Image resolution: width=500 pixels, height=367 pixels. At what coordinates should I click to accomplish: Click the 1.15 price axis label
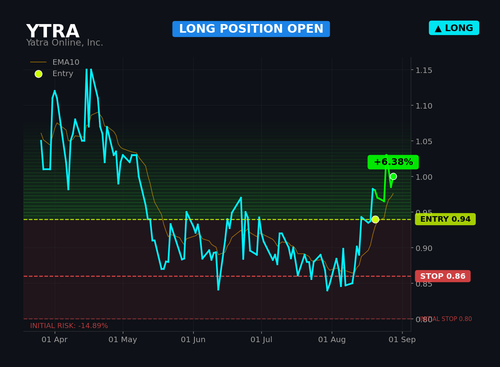coord(424,70)
